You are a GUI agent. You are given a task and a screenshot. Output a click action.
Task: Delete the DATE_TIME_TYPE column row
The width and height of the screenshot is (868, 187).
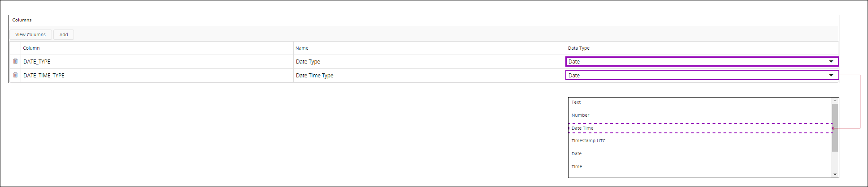(x=15, y=75)
